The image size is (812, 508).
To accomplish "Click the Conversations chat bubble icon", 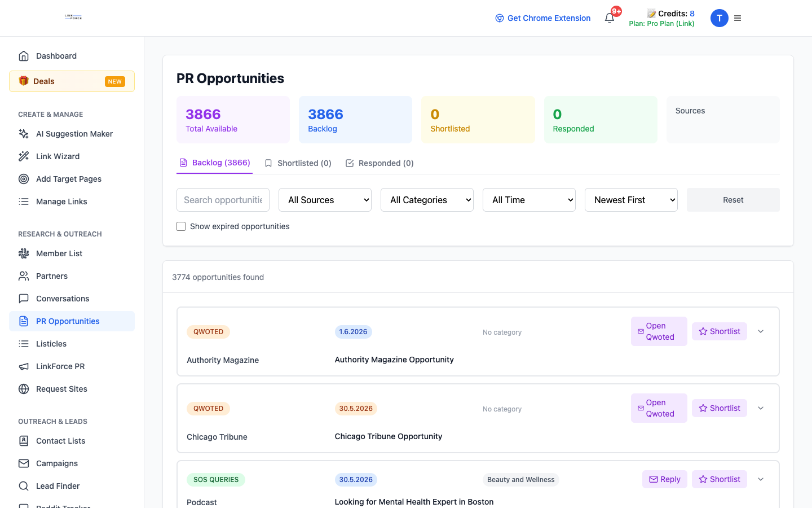I will coord(24,299).
